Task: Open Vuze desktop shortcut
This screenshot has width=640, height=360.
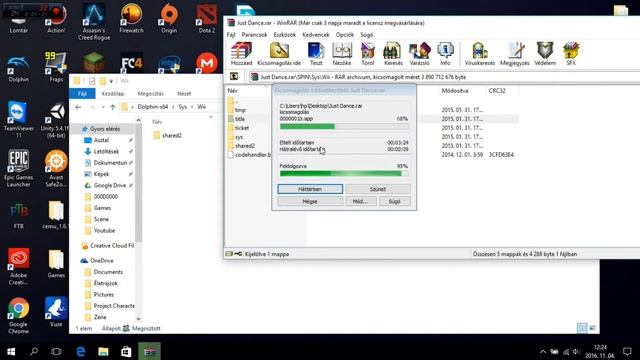Action: tap(56, 312)
